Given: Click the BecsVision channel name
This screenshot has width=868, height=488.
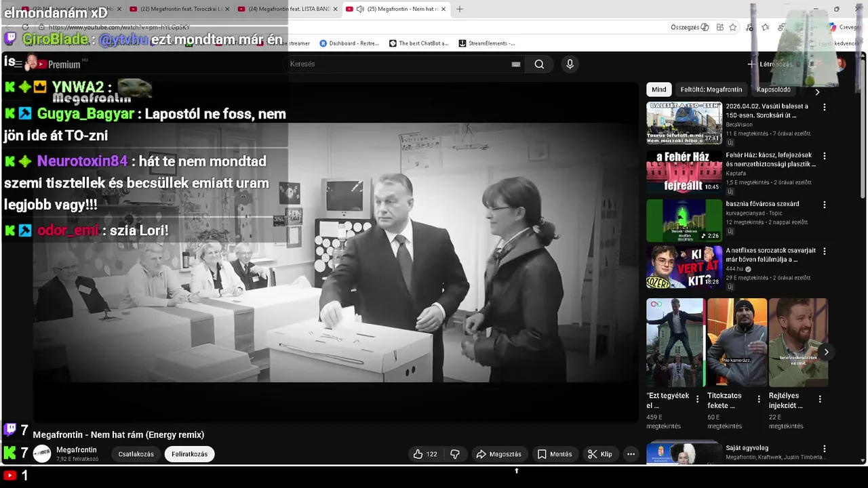Looking at the screenshot, I should pyautogui.click(x=739, y=125).
